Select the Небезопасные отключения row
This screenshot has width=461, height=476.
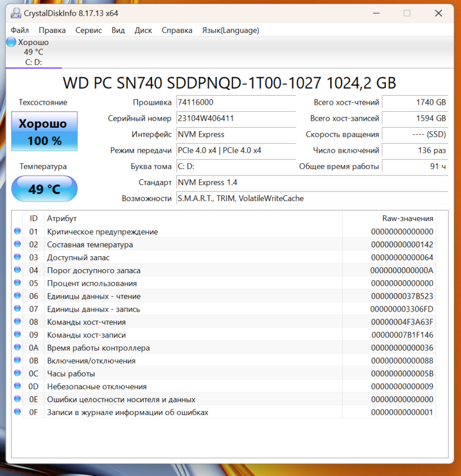(x=223, y=387)
